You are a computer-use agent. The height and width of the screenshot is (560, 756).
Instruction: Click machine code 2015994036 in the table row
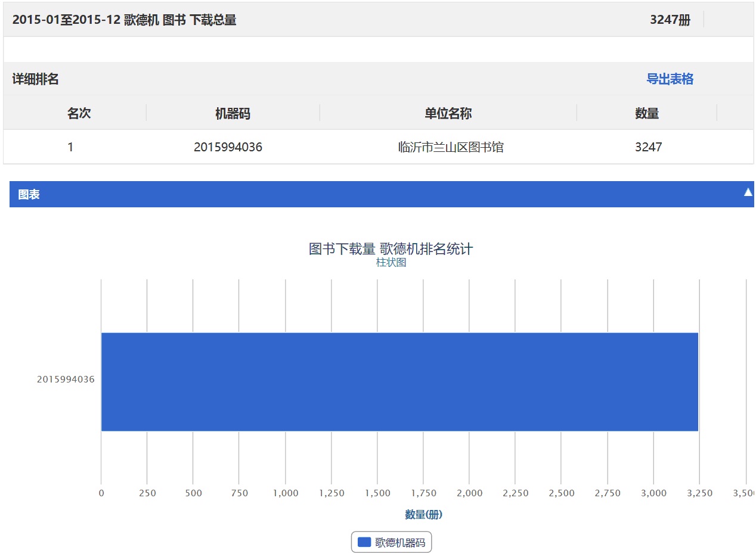tap(228, 147)
